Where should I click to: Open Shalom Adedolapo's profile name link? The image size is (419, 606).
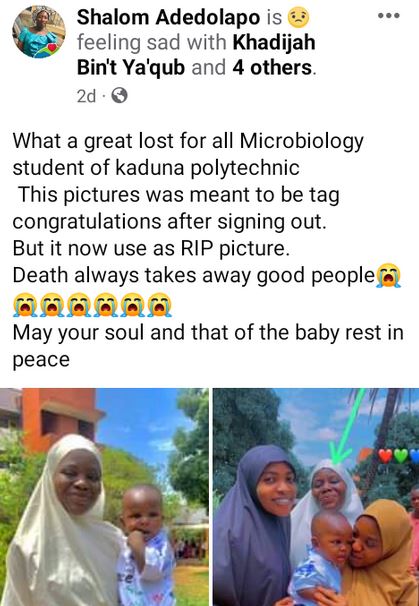(169, 18)
